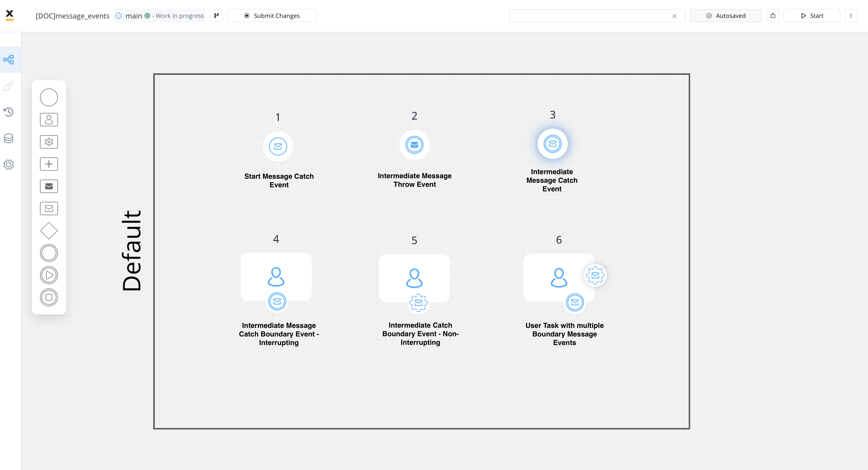Click the Default swimlane label
Viewport: 868px width, 470px height.
[132, 250]
